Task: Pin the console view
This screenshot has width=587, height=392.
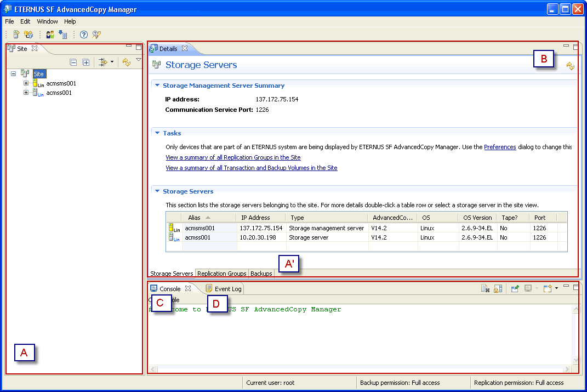Action: (515, 288)
